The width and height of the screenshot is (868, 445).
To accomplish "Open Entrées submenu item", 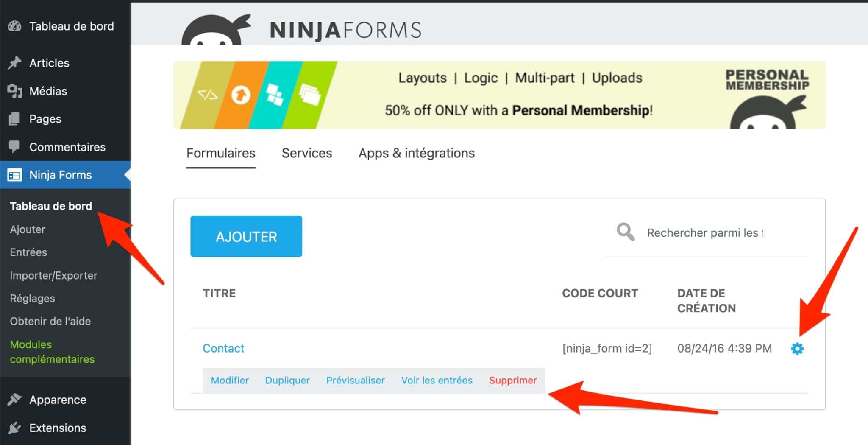I will point(28,252).
